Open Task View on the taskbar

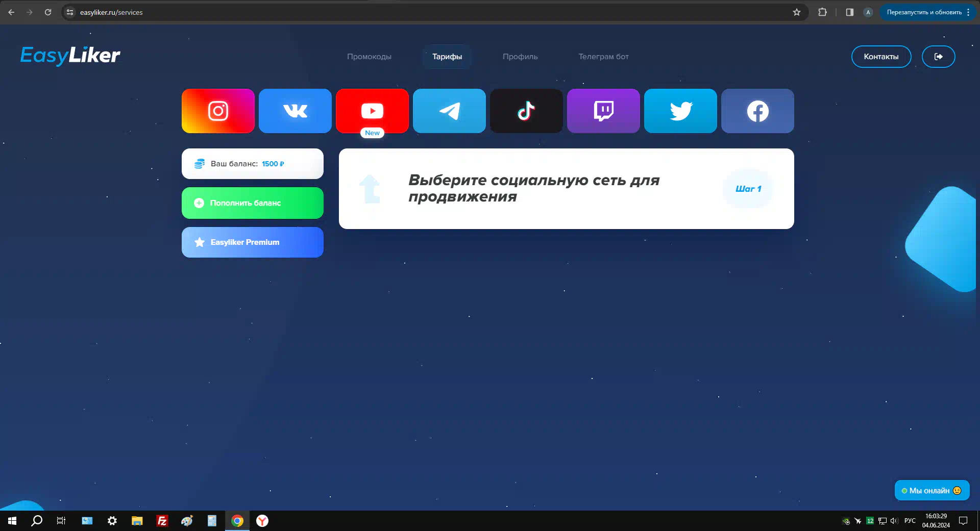61,521
